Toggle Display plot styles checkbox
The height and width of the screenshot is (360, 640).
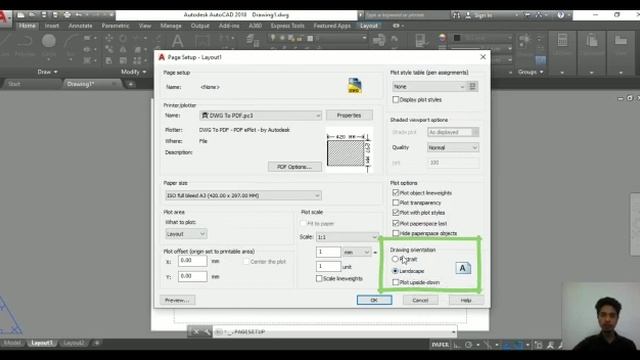click(395, 100)
